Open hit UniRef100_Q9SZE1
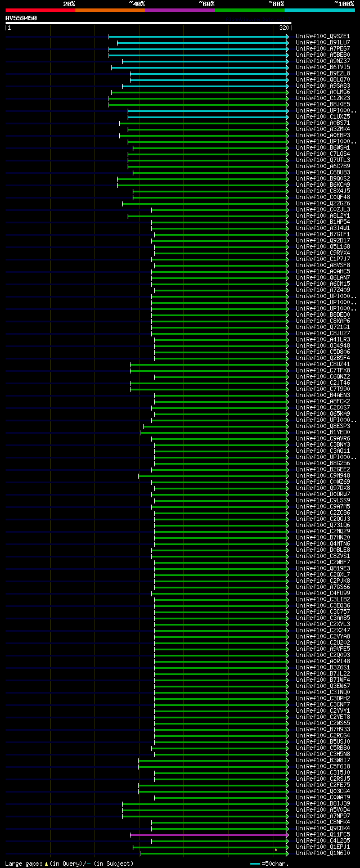The height and width of the screenshot is (868, 360). click(x=323, y=37)
